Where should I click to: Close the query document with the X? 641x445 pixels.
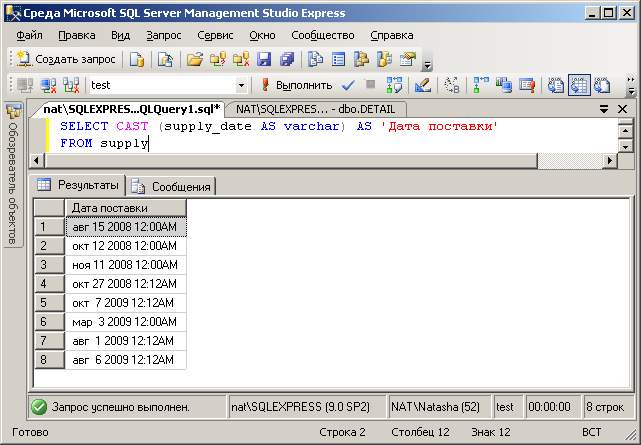coord(623,109)
